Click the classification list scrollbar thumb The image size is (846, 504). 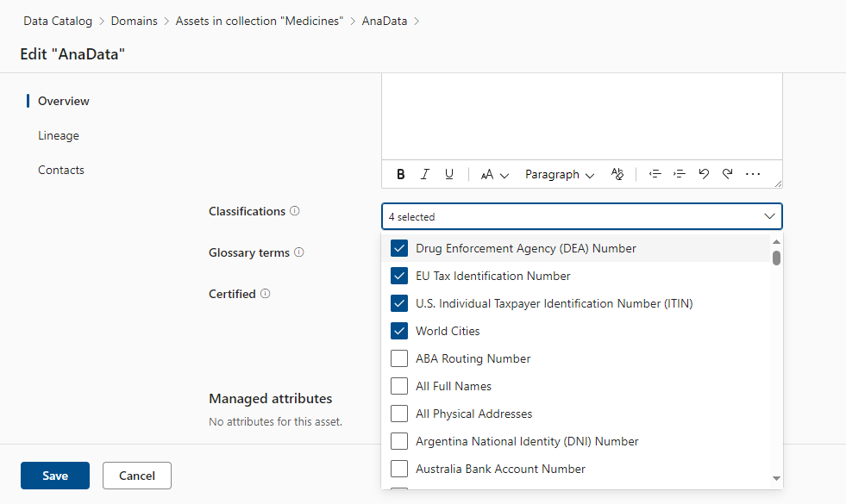(x=776, y=258)
